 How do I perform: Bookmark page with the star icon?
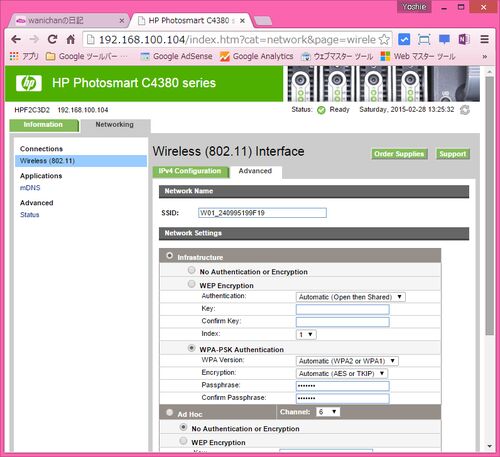click(x=384, y=40)
